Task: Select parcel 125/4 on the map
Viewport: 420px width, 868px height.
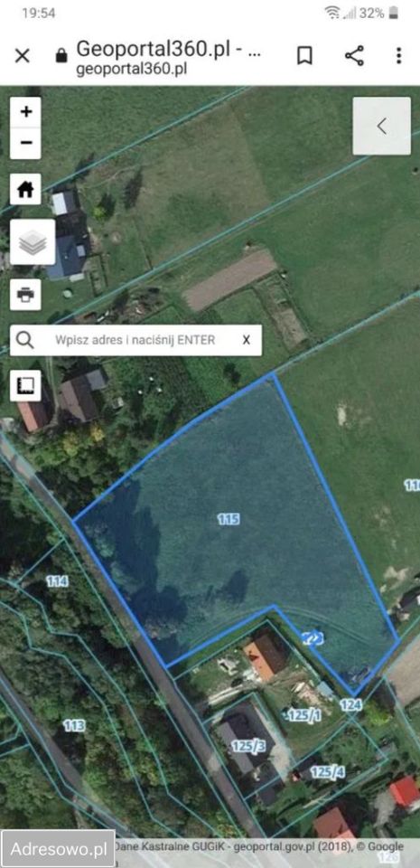Action: pos(328,771)
